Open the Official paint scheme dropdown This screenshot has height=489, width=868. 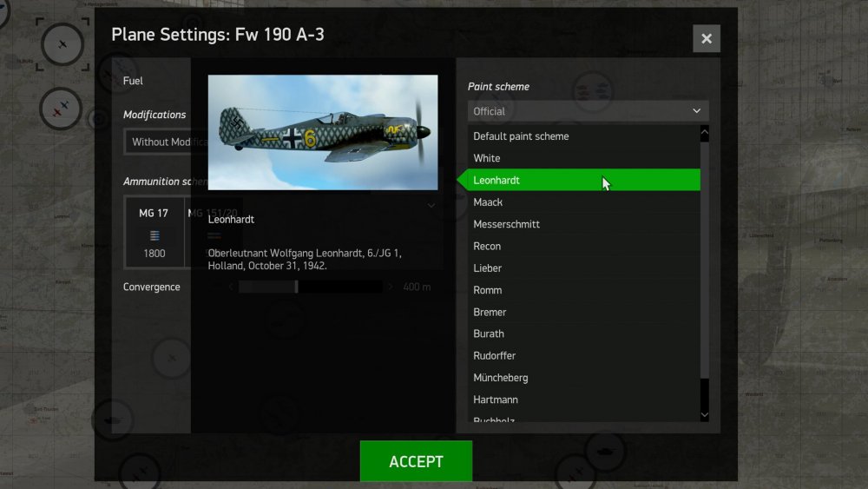tap(588, 111)
